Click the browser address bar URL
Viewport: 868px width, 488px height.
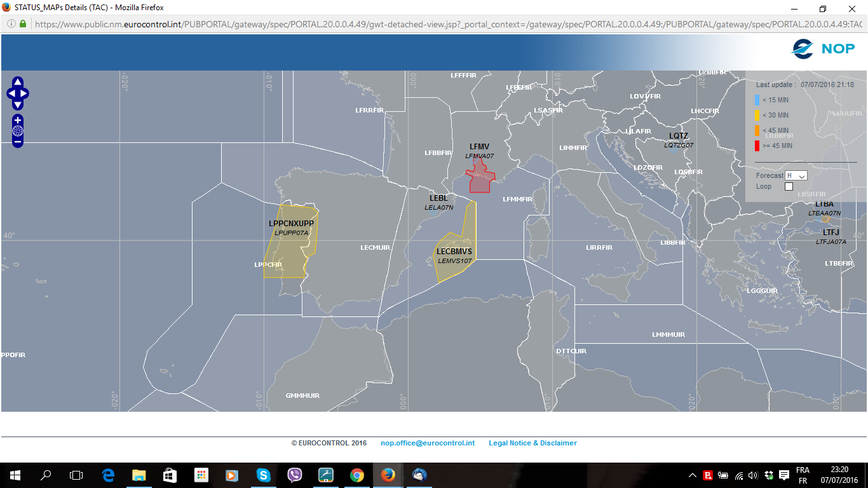tap(448, 24)
